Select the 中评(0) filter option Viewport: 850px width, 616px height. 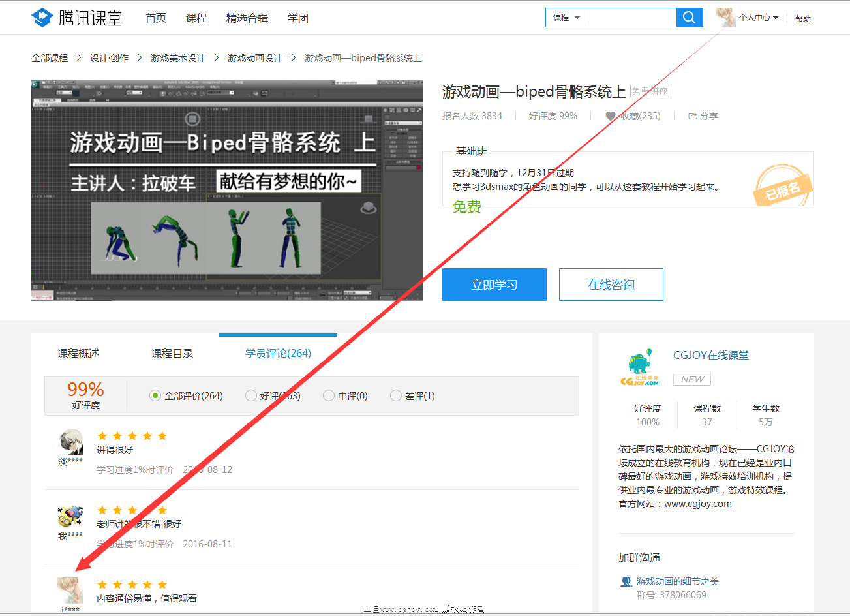pyautogui.click(x=328, y=395)
